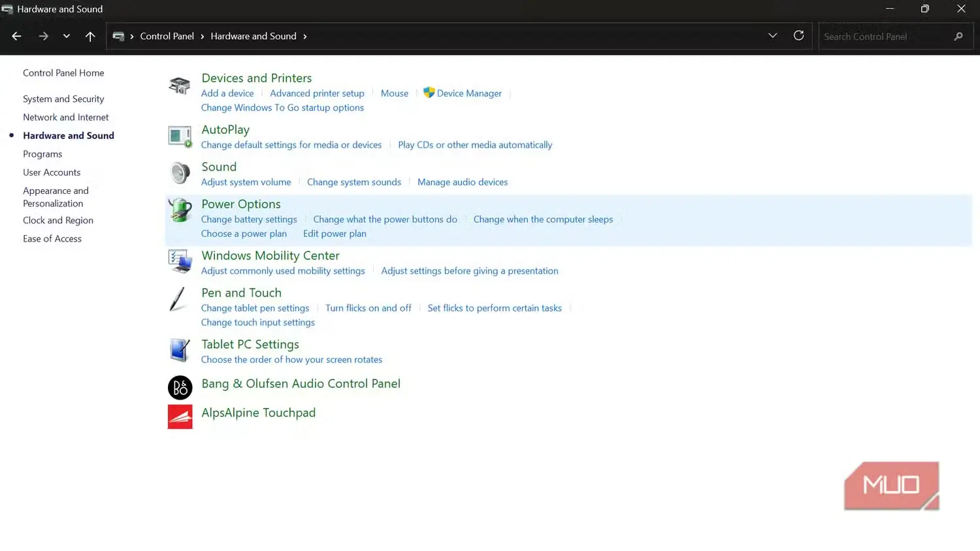Open the Power Options heading
This screenshot has width=980, height=551.
coord(241,204)
